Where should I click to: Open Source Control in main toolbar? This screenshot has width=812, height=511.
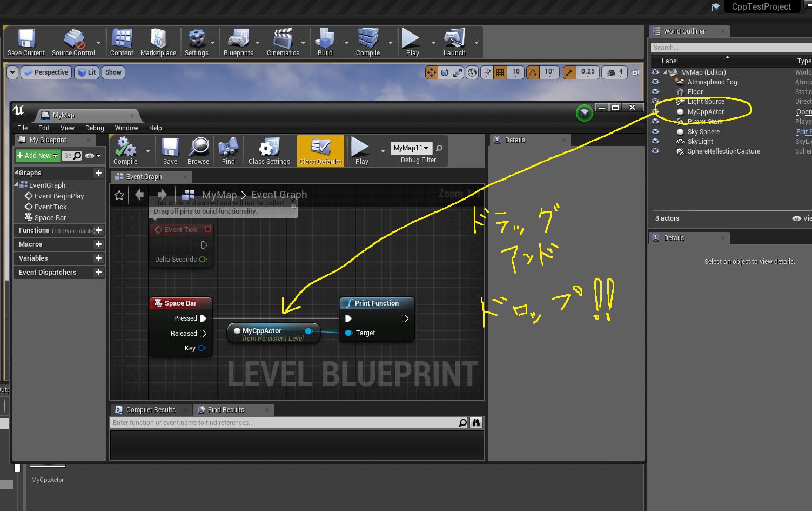[73, 43]
